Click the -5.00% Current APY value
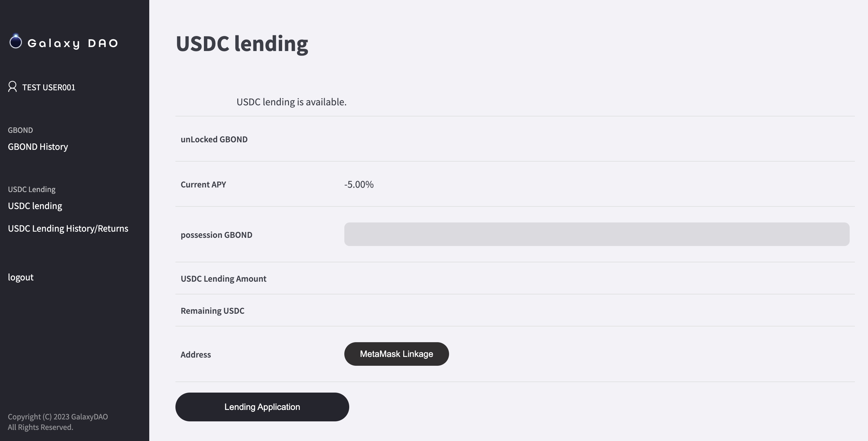 359,184
